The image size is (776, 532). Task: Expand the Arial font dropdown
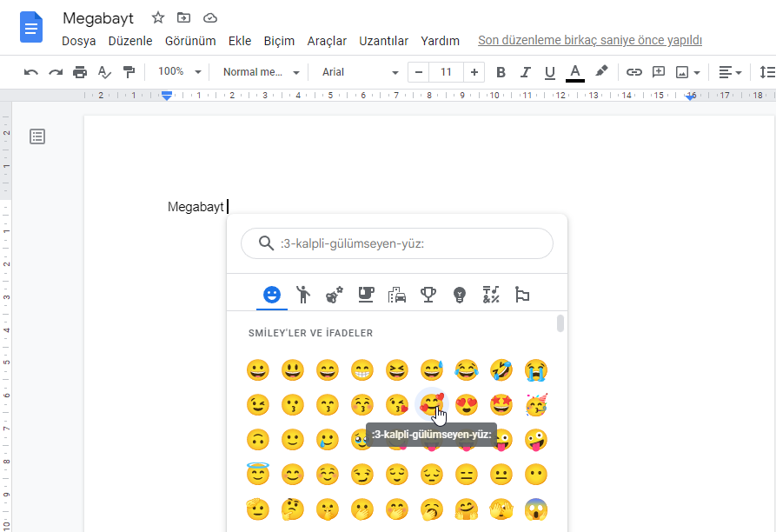(x=360, y=72)
